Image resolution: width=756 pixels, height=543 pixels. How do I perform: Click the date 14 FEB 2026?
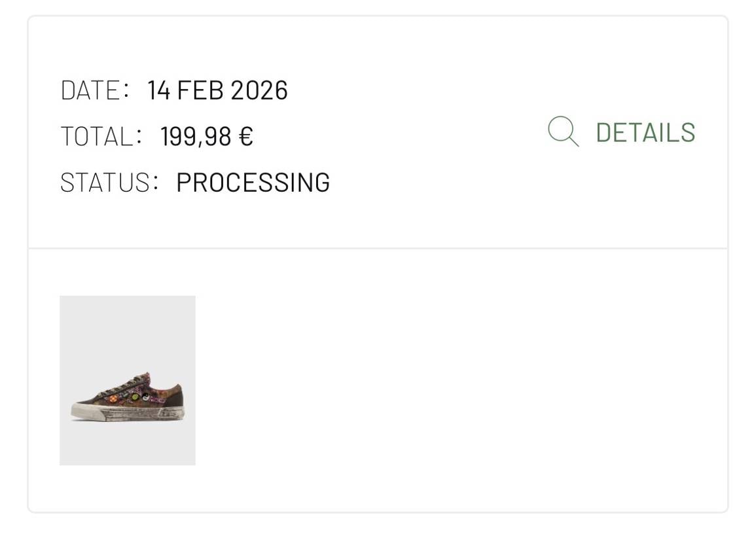click(x=217, y=91)
